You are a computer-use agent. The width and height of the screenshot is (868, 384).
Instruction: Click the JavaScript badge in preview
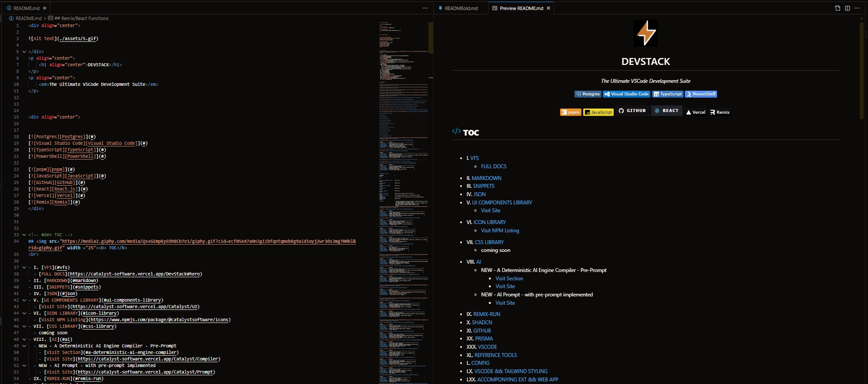pyautogui.click(x=598, y=112)
